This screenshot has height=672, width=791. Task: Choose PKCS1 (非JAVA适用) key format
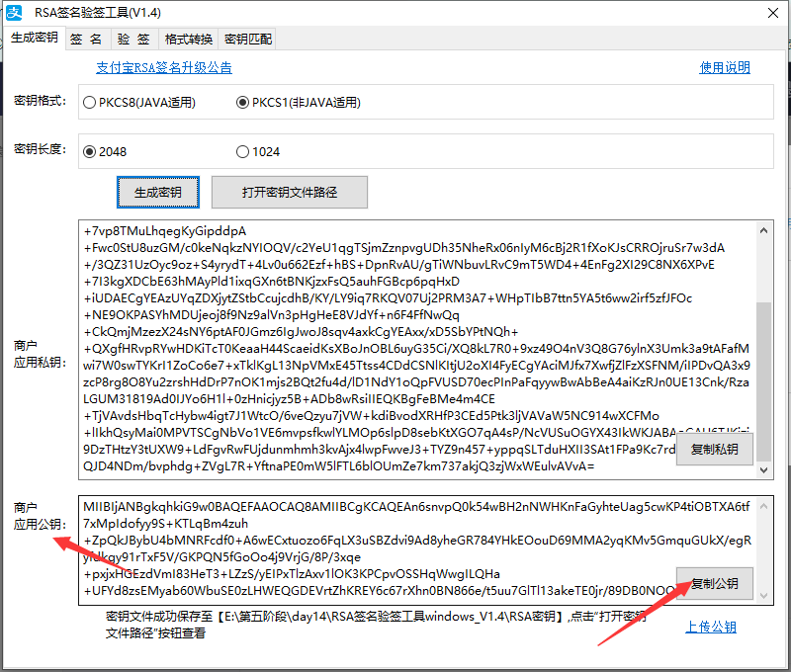243,102
